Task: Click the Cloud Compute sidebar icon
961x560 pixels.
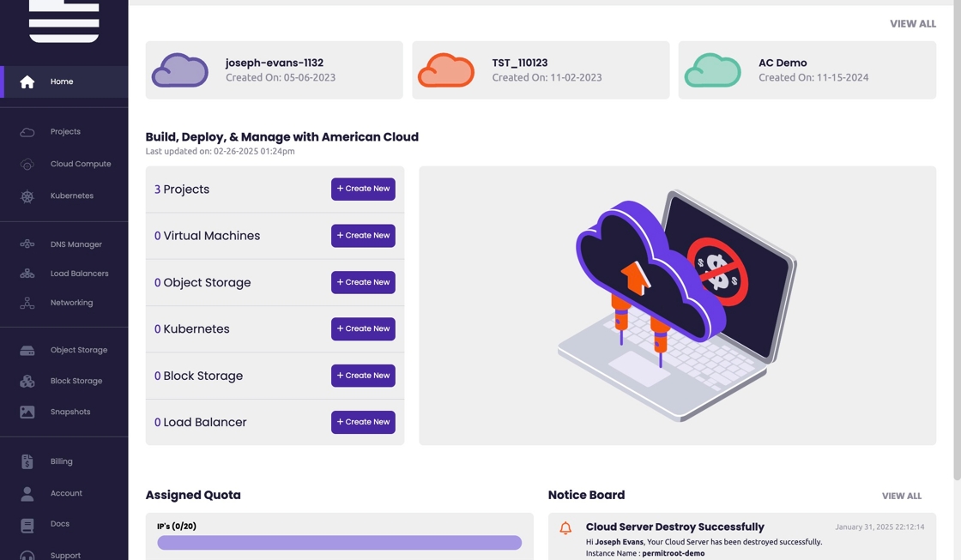Action: coord(27,164)
